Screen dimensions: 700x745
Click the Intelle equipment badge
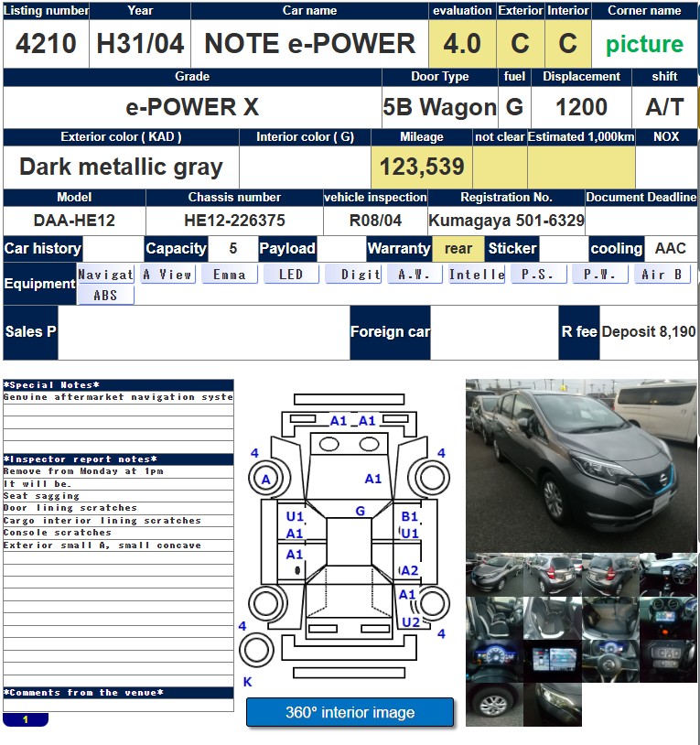pos(477,275)
